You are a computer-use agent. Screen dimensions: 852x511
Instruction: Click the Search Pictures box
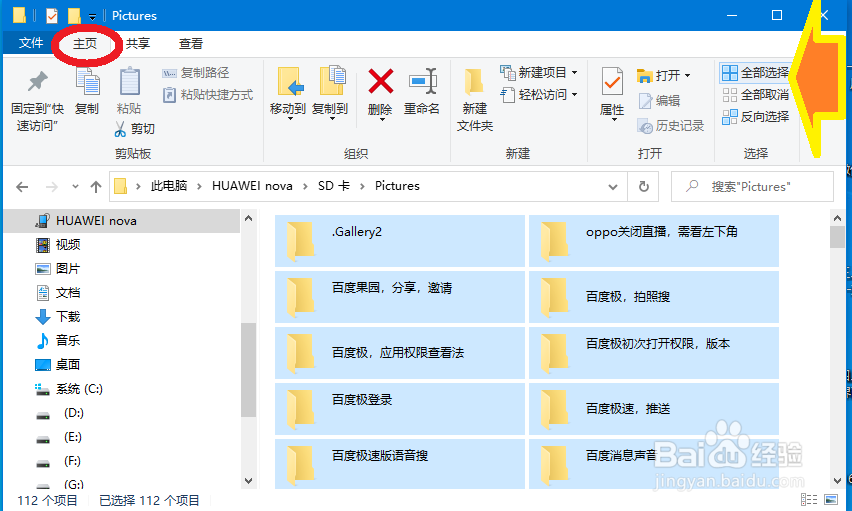pyautogui.click(x=752, y=186)
